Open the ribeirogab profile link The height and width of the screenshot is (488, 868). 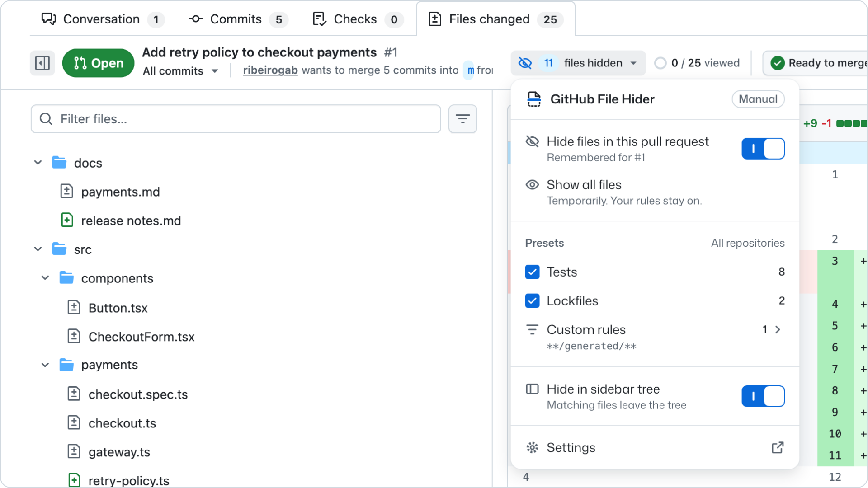pyautogui.click(x=270, y=70)
